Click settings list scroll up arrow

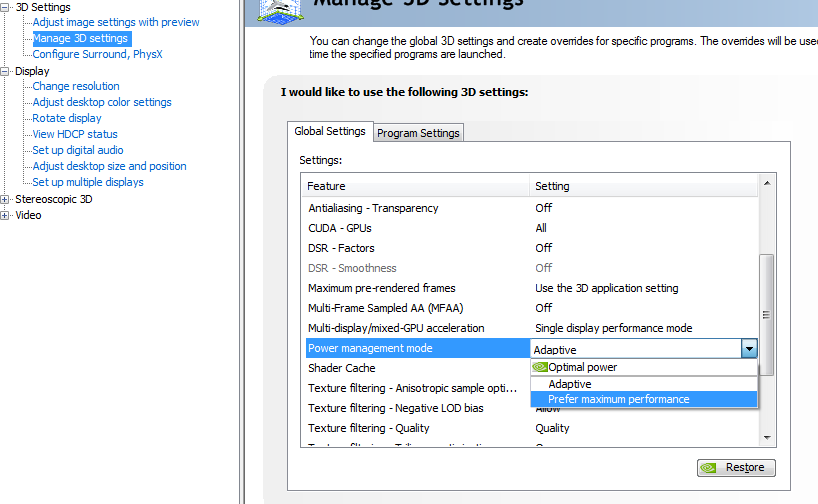(767, 183)
